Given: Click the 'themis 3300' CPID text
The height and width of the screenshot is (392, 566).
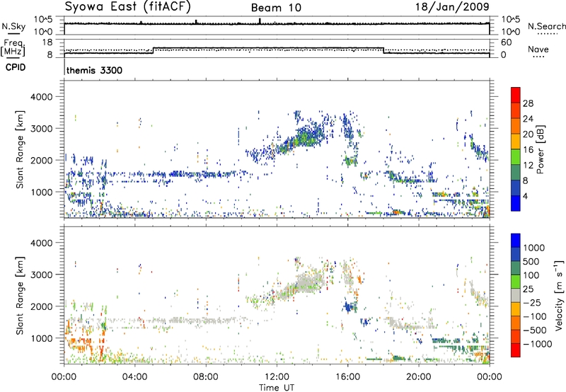Looking at the screenshot, I should 94,70.
